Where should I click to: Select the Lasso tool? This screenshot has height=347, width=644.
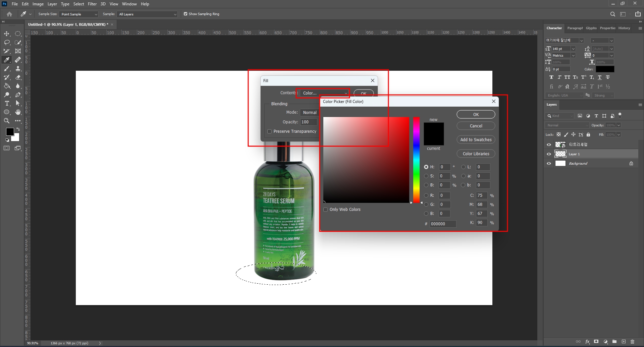(7, 43)
